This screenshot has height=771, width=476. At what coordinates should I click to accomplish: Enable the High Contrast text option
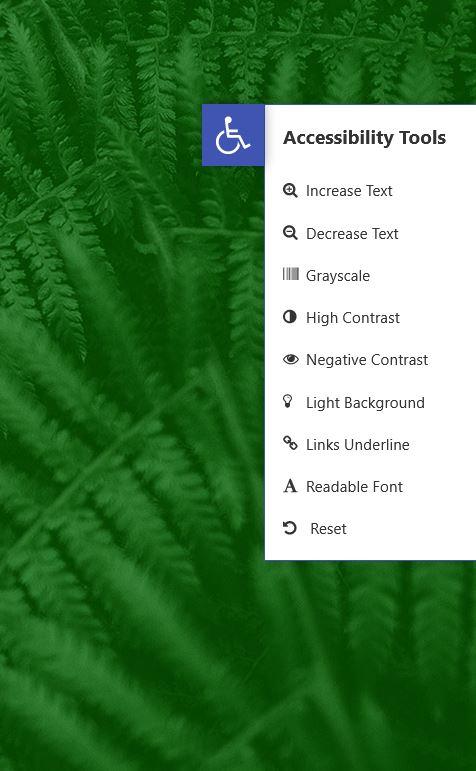click(353, 318)
